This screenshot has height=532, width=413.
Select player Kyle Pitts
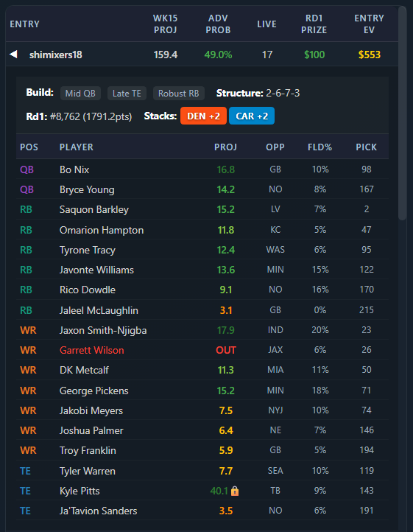pyautogui.click(x=80, y=491)
